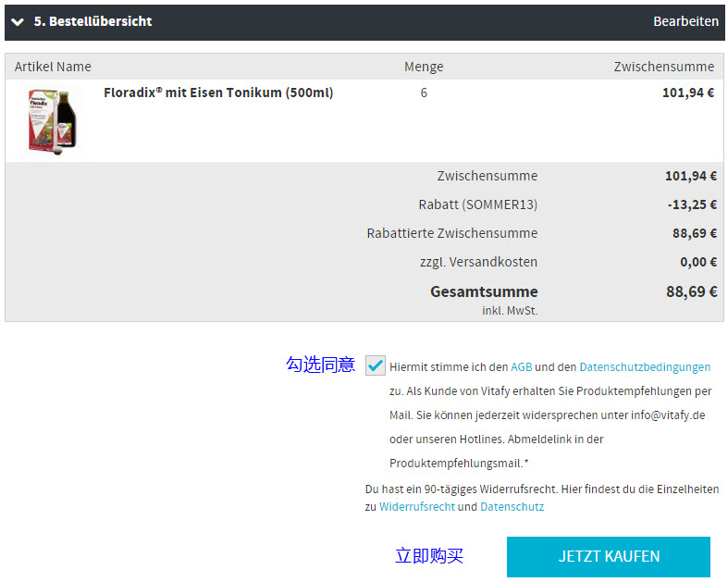Select the inkl. MwSt. note
728x582 pixels.
click(x=510, y=311)
